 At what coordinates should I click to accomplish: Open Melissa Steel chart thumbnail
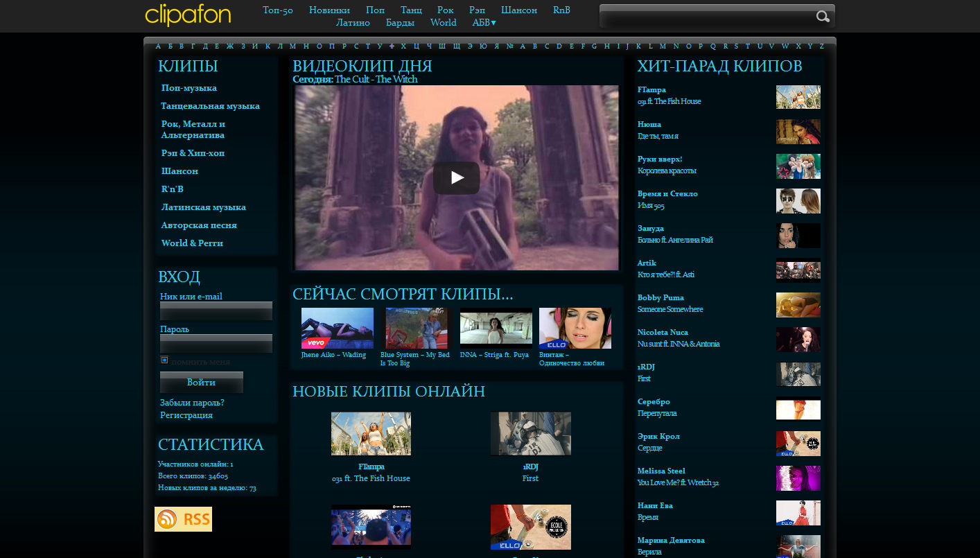798,478
